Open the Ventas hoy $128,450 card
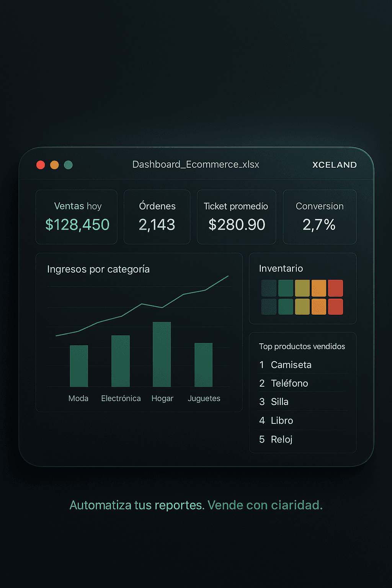Screen dimensions: 392x588 [x=77, y=217]
